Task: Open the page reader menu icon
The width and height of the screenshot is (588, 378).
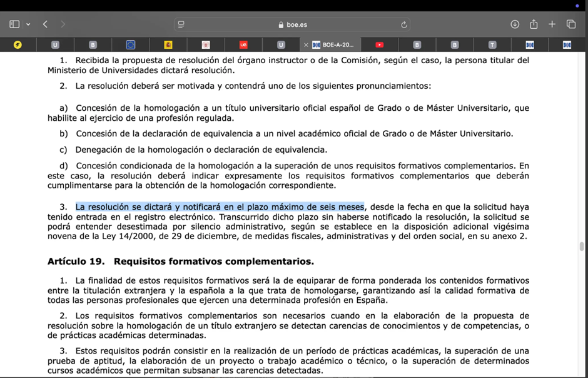Action: pyautogui.click(x=181, y=25)
